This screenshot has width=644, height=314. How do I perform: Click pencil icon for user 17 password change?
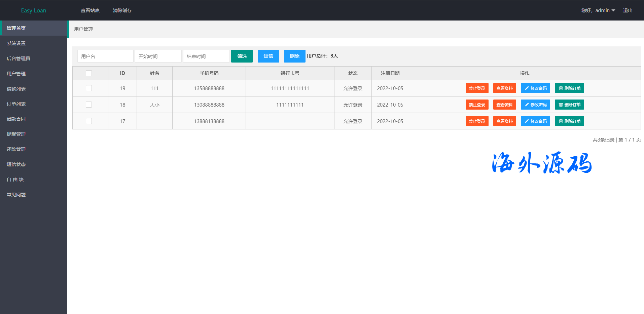527,121
